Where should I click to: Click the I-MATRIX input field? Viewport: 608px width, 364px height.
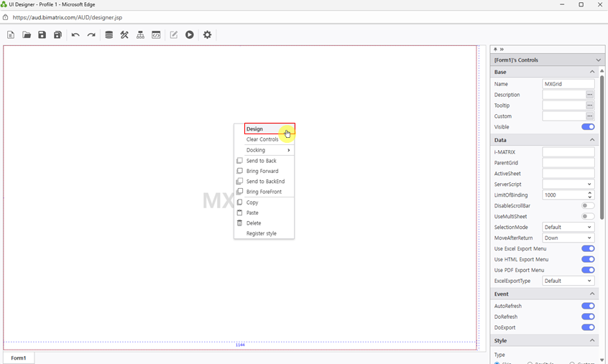coord(568,152)
